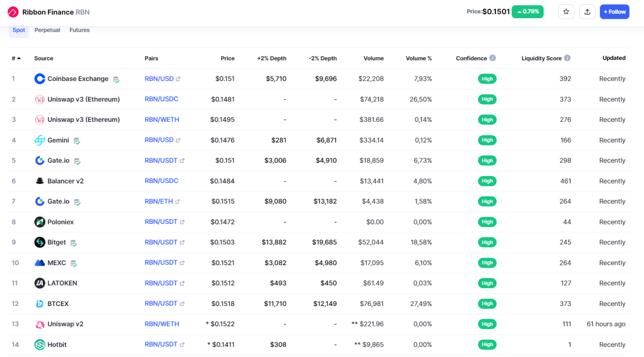Select the Uniswap v3 exchange icon

click(40, 99)
